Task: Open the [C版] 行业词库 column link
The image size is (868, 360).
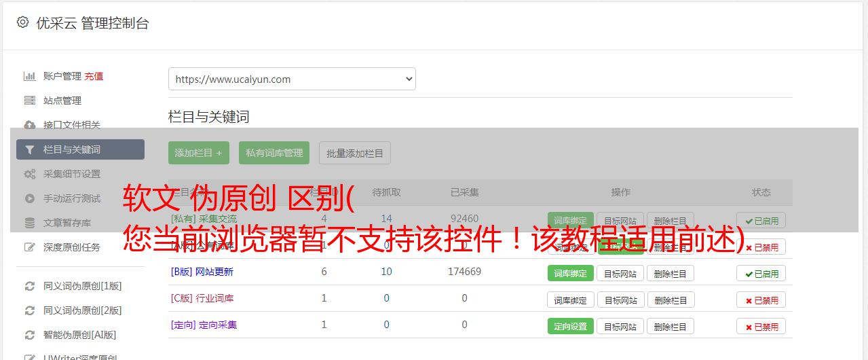Action: 202,298
